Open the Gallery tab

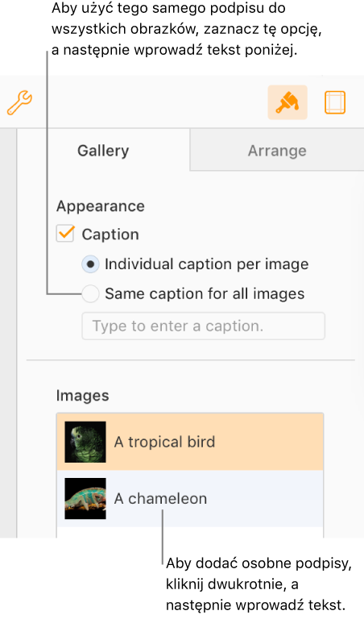(103, 151)
